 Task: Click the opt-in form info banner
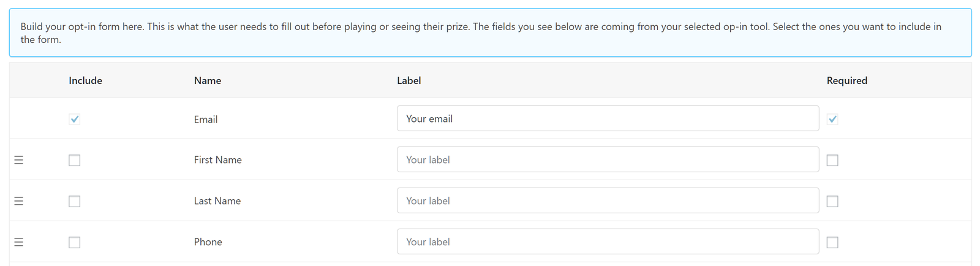[490, 32]
